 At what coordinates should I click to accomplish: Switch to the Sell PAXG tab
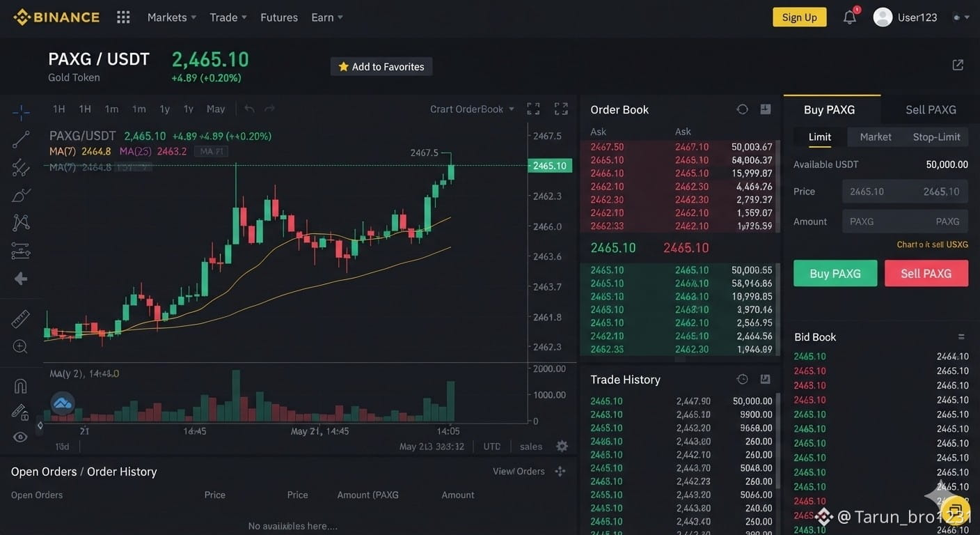click(931, 109)
